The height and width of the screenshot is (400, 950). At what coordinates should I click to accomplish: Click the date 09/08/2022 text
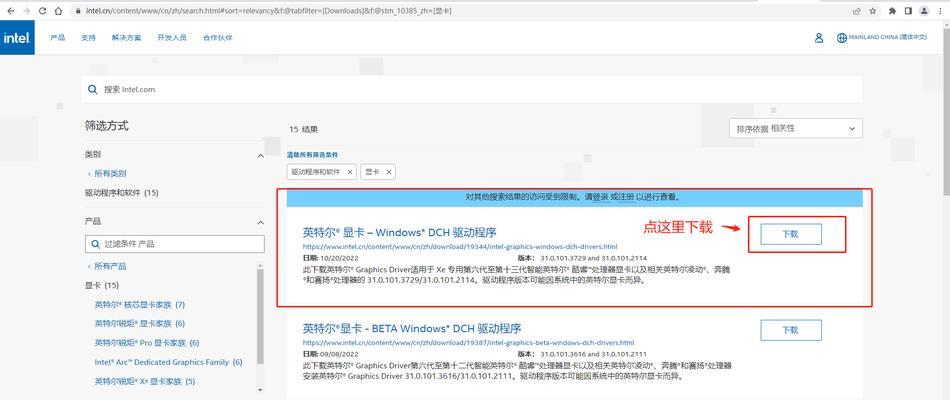click(339, 354)
